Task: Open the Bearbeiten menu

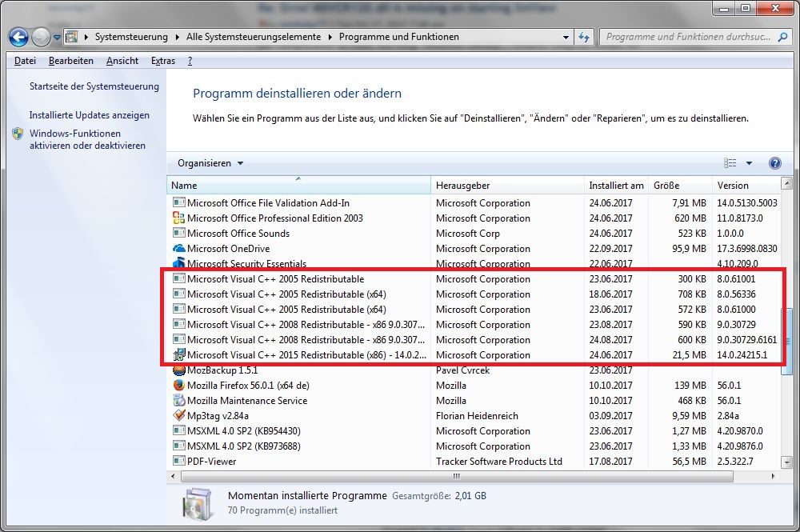Action: (x=71, y=61)
